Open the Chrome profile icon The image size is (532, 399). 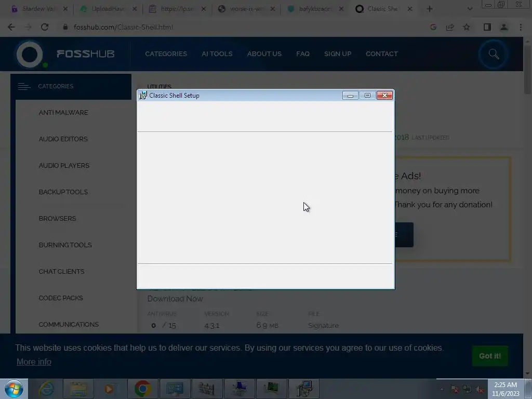click(504, 27)
